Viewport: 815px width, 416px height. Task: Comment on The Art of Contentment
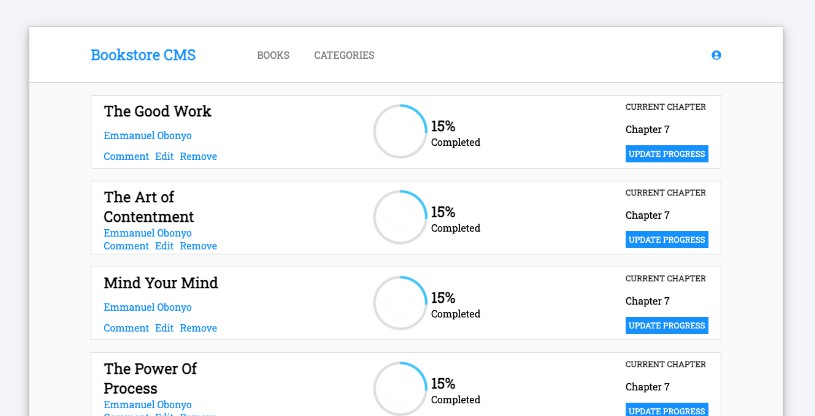click(x=126, y=246)
